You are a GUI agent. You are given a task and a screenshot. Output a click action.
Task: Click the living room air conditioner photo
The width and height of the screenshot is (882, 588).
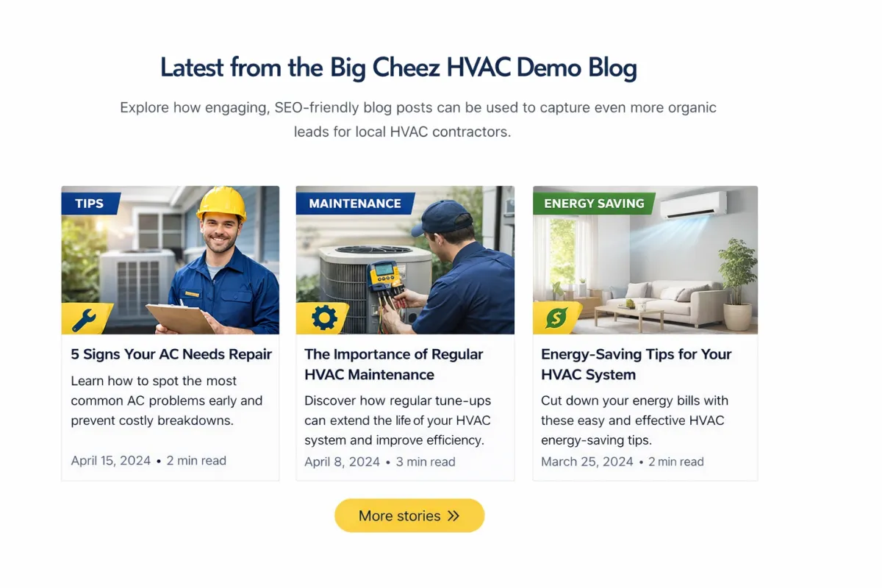pyautogui.click(x=645, y=260)
